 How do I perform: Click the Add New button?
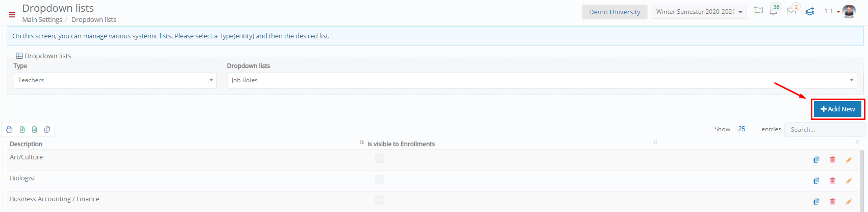(837, 109)
